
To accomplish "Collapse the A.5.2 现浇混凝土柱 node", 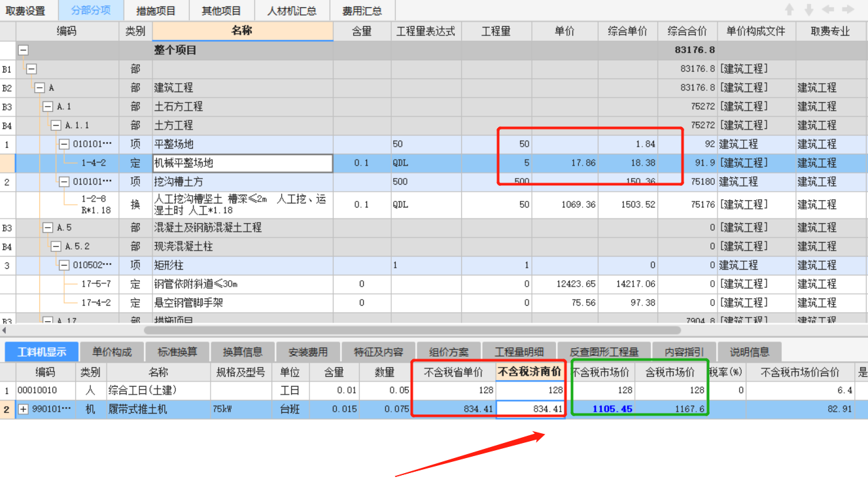I will click(x=56, y=247).
